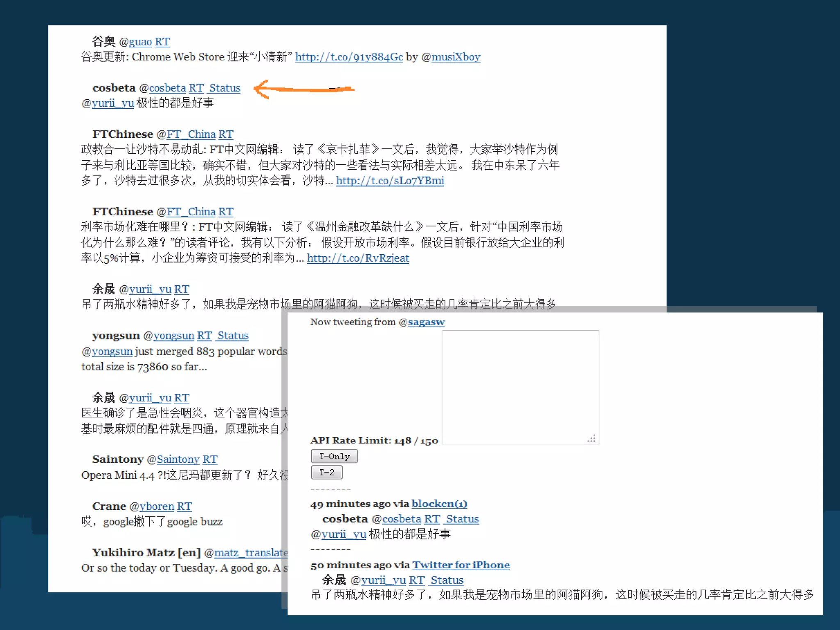This screenshot has height=630, width=840.
Task: Open http://t.co/91y884Gc link
Action: [349, 57]
